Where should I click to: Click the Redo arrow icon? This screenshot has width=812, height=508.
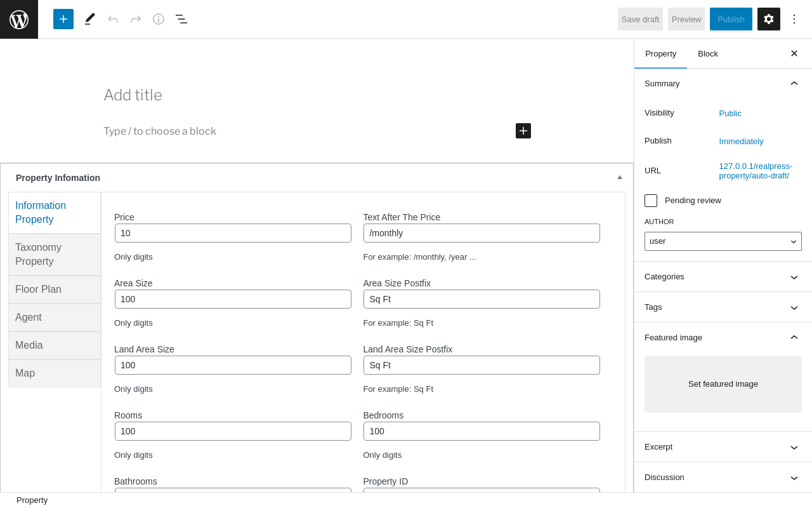click(136, 19)
